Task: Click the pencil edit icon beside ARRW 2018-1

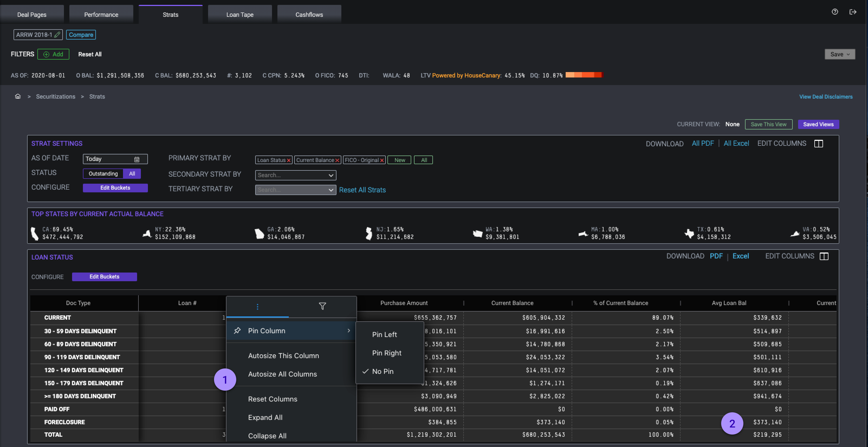Action: tap(57, 35)
